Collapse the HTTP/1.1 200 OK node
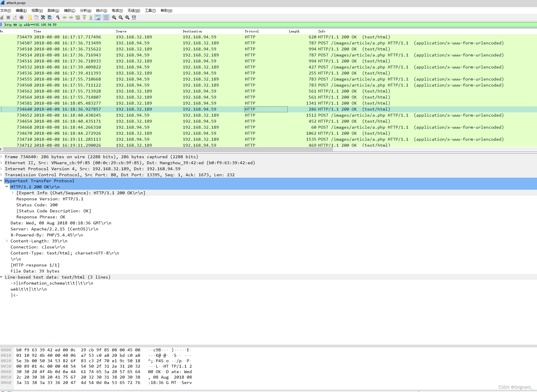 [x=7, y=187]
